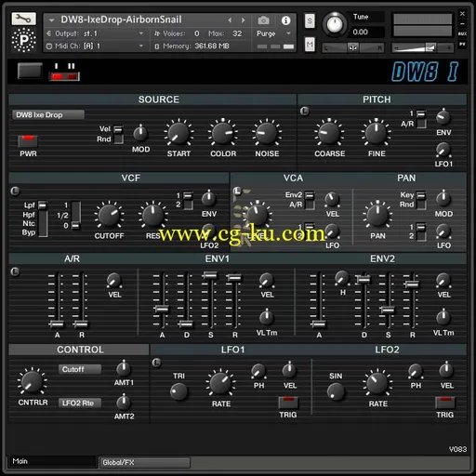The image size is (476, 476).
Task: Click the CUTOFF knob
Action: 109,216
